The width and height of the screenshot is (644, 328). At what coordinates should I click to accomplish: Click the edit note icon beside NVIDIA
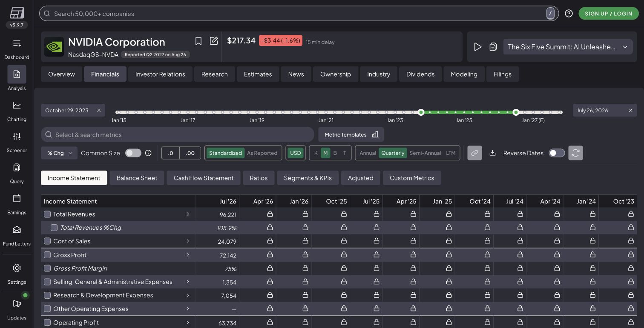pos(214,41)
